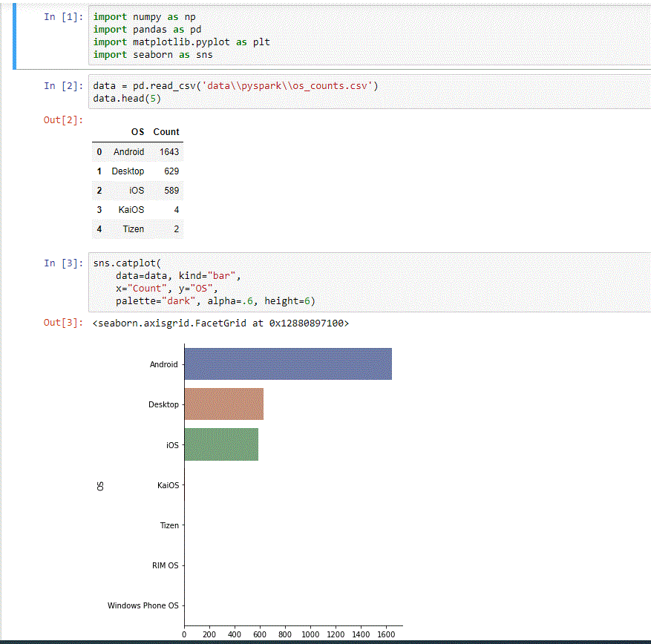Click the '1000' x-axis tick label
The width and height of the screenshot is (651, 644).
click(310, 634)
